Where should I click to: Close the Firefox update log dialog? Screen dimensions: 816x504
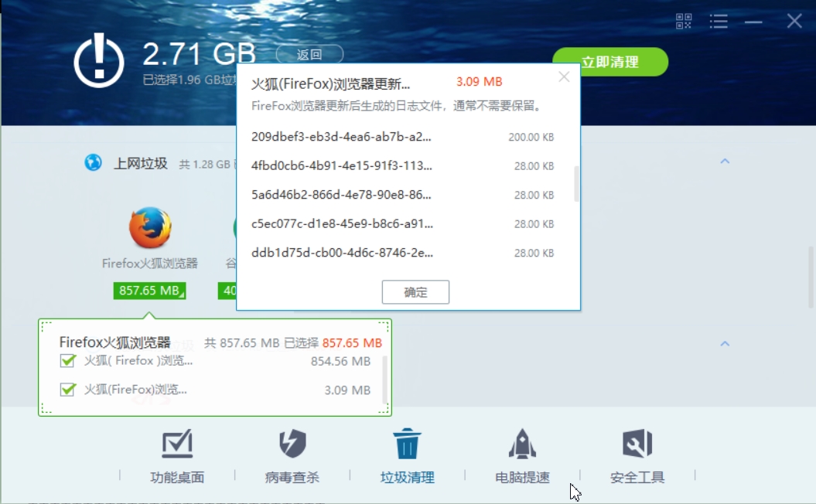coord(564,77)
